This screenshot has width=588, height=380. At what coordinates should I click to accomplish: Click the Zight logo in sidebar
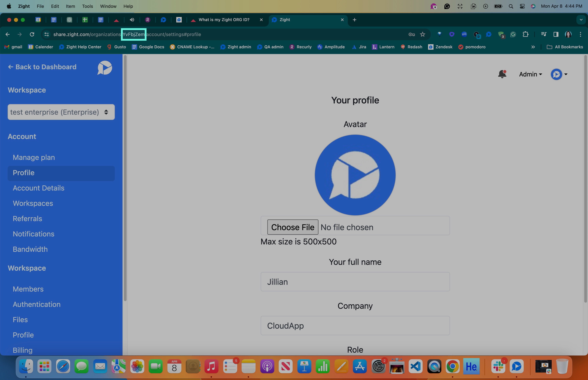(105, 68)
